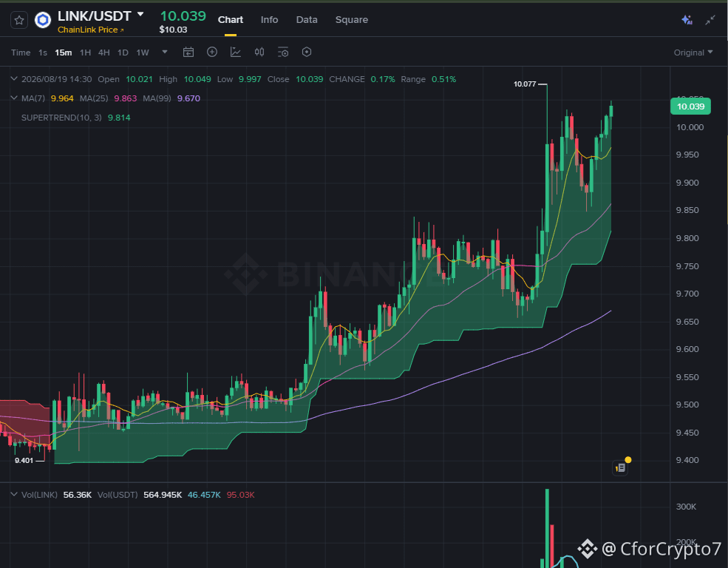Collapse the MA indicator legend chevron
728x568 pixels.
(x=14, y=98)
